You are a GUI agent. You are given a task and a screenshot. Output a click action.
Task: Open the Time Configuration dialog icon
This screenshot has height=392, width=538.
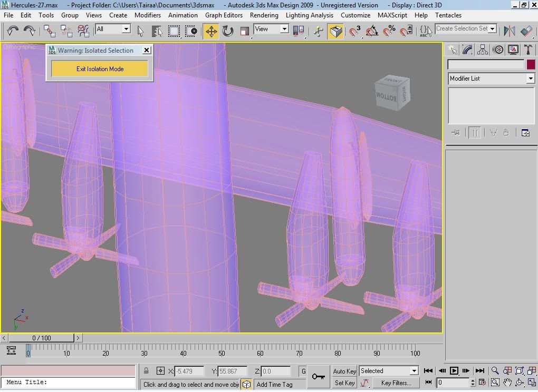482,383
